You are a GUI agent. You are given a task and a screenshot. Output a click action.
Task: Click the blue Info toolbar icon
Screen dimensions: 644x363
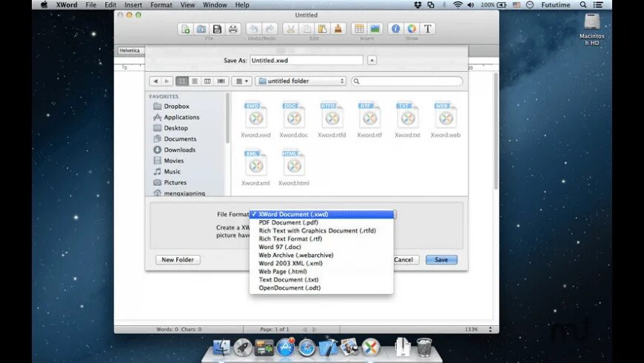395,29
